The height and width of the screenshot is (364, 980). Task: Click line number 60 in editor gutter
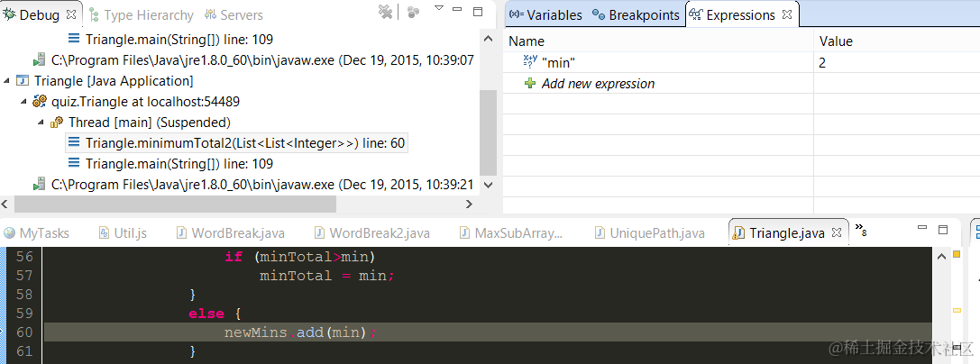coord(24,332)
